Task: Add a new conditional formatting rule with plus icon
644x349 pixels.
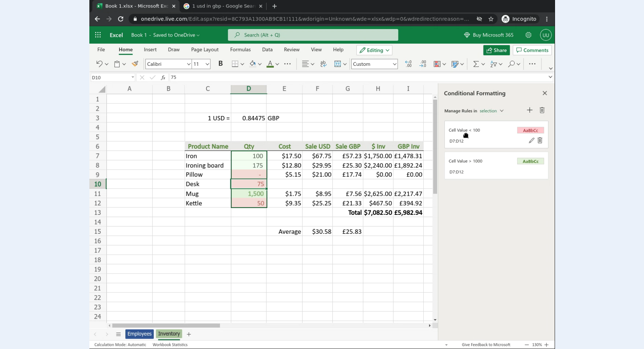Action: (529, 110)
